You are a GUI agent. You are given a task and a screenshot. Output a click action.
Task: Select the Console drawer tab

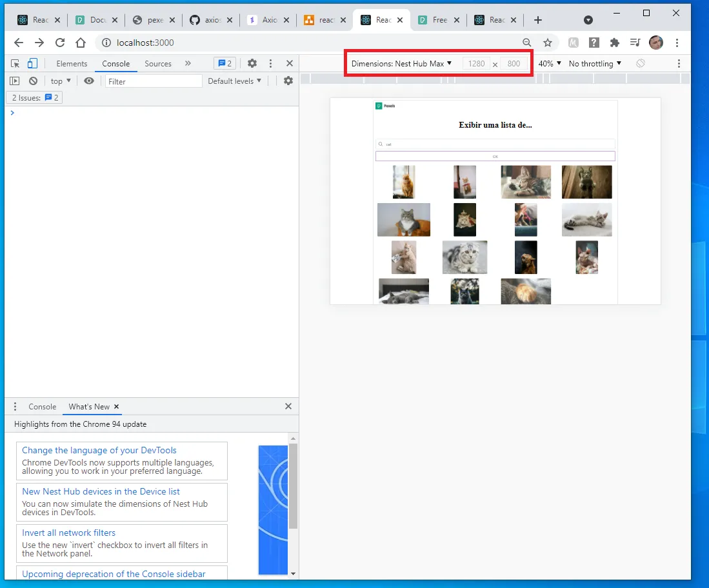[x=43, y=406]
